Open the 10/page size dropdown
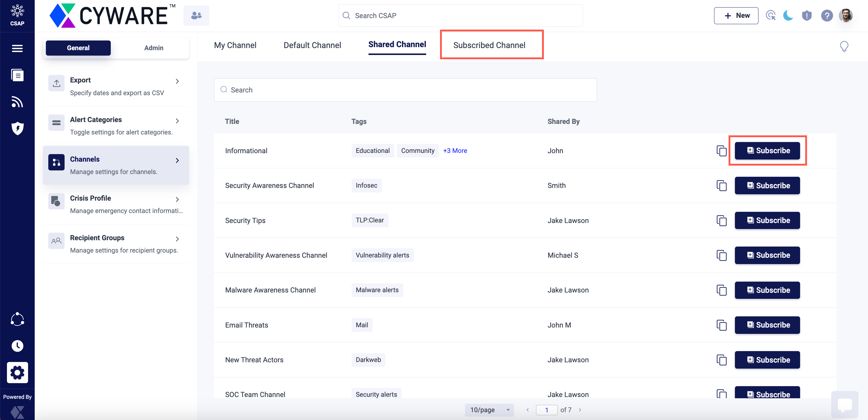This screenshot has width=868, height=420. click(489, 410)
